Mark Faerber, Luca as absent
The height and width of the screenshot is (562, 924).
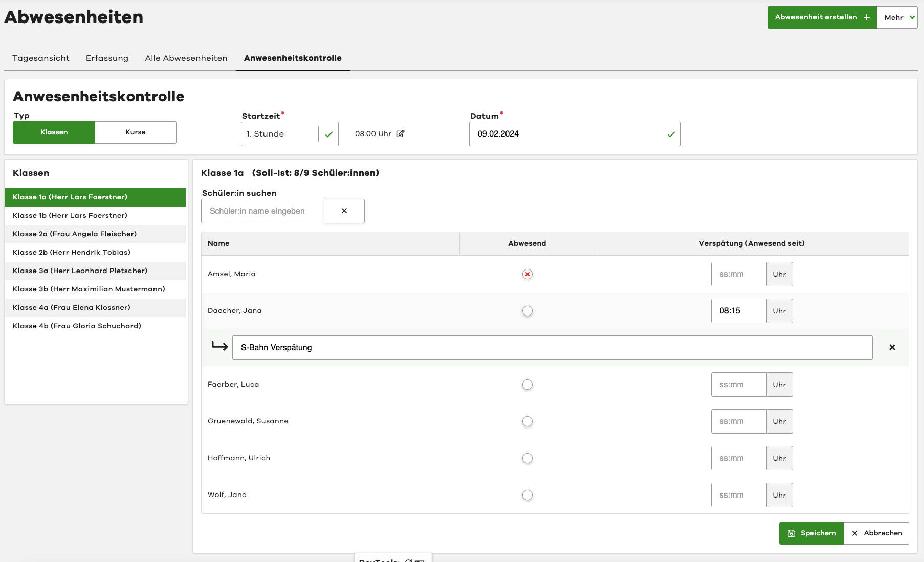[527, 385]
